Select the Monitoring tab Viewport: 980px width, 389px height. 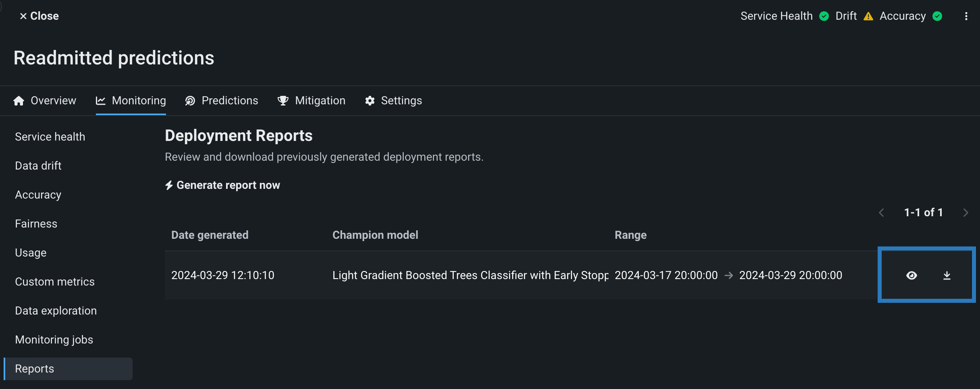[131, 101]
